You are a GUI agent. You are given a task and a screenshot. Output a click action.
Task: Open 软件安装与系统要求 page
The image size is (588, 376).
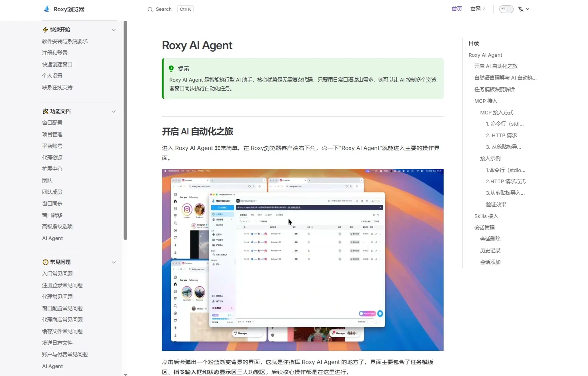(65, 41)
